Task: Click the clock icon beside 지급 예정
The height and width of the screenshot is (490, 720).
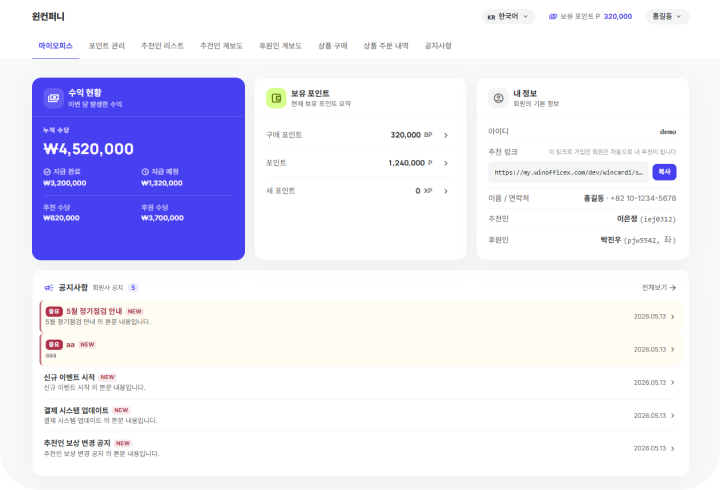Action: 145,172
